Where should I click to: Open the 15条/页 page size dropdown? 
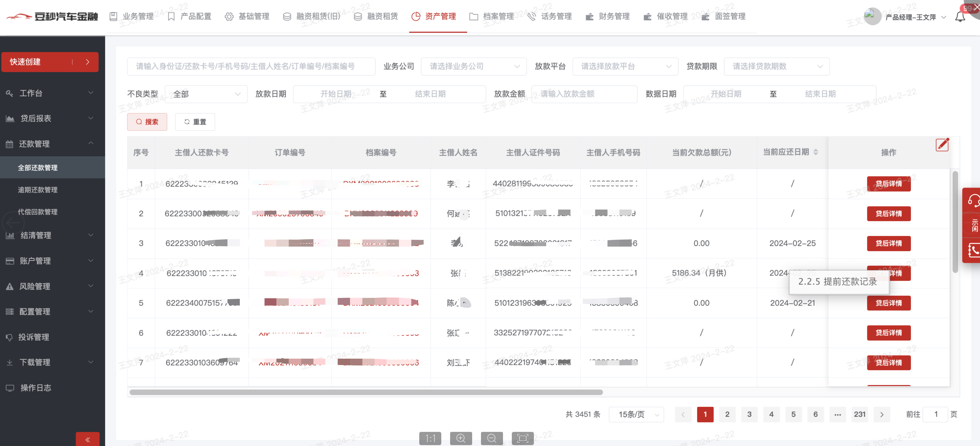(636, 414)
